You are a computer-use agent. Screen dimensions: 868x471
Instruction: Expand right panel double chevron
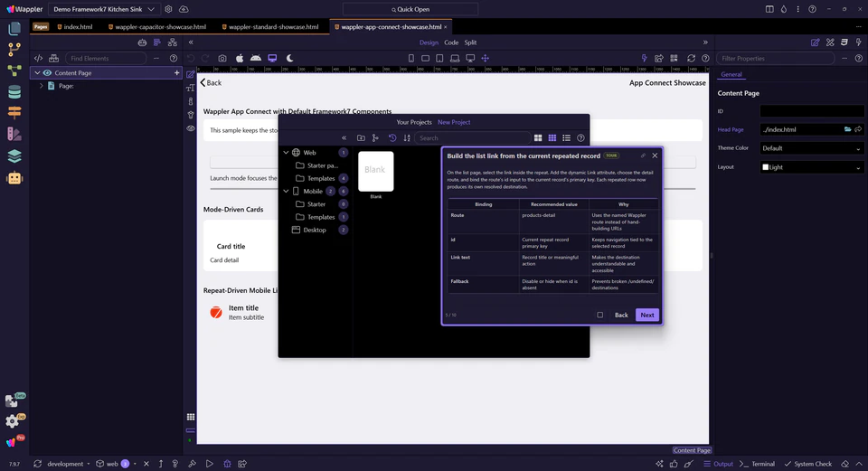tap(705, 42)
